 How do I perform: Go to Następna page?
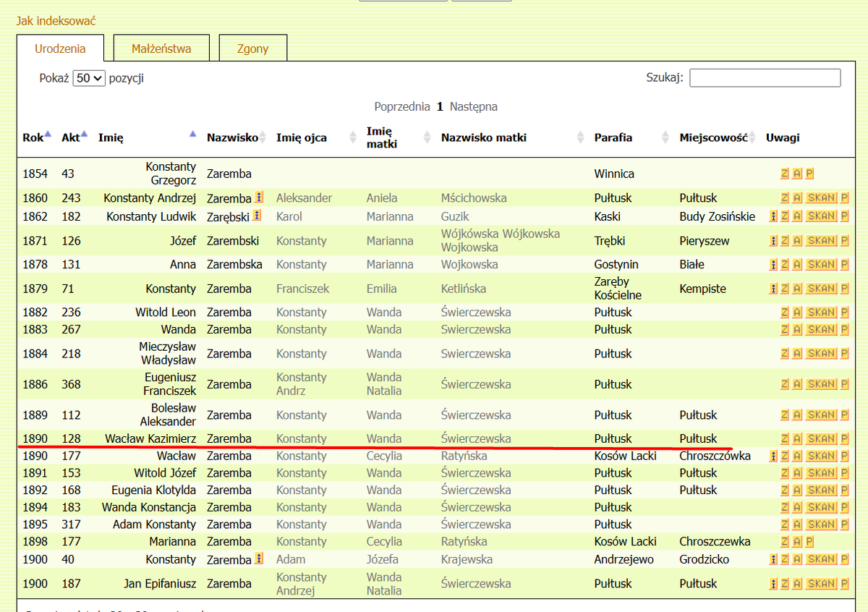[474, 106]
